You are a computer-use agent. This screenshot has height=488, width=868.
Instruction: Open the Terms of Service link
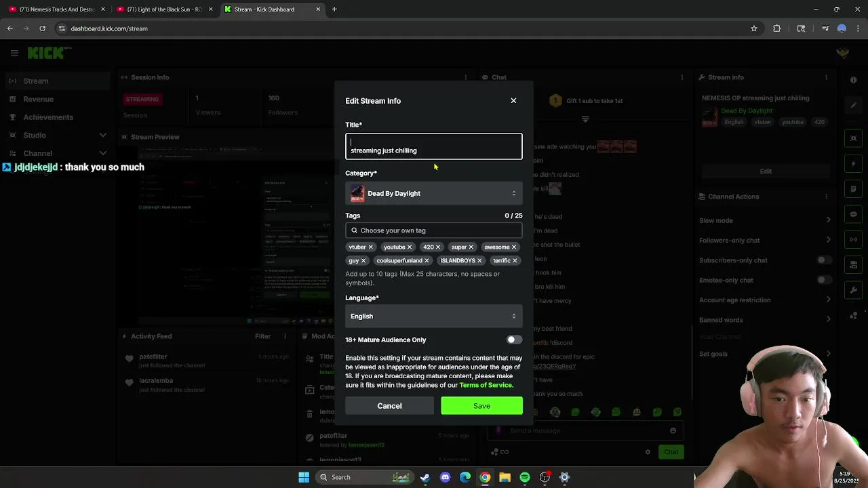click(x=486, y=385)
